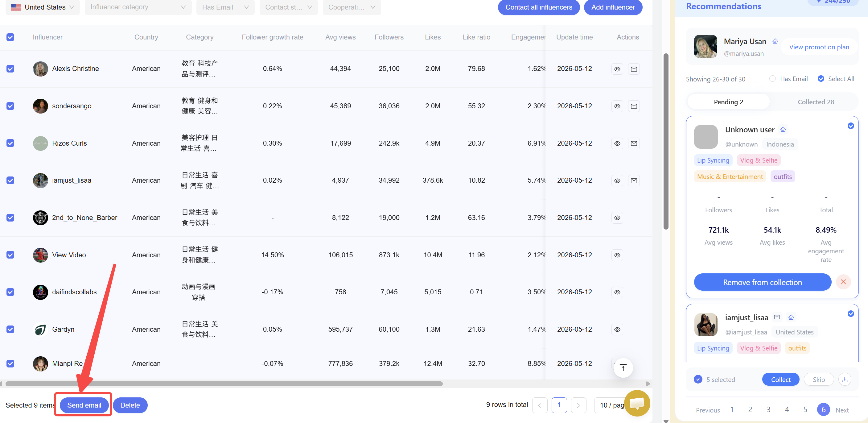Home icon next to iamjust_lisaa card
Viewport: 868px width, 423px height.
coord(791,317)
